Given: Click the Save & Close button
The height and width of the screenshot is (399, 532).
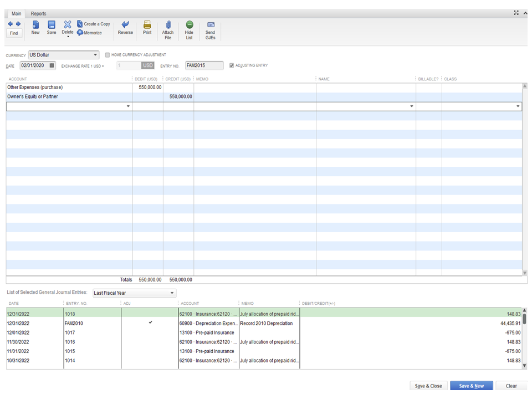Looking at the screenshot, I should 428,386.
